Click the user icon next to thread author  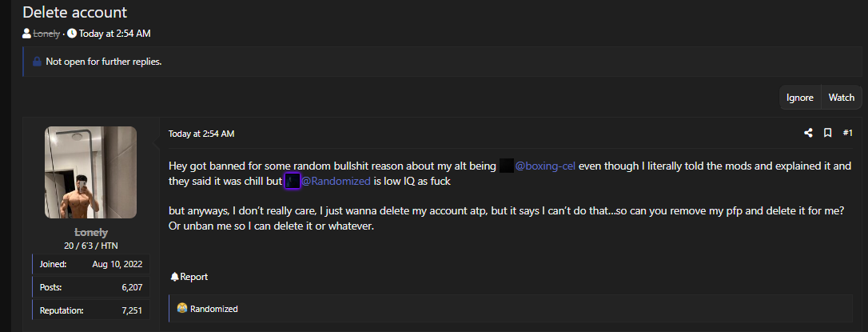point(26,34)
